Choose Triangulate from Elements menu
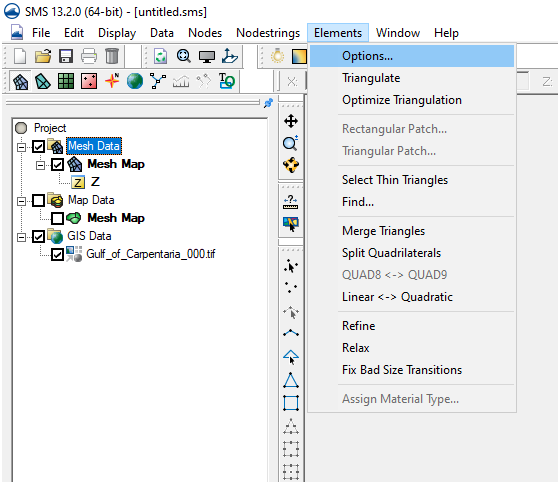 [412, 78]
